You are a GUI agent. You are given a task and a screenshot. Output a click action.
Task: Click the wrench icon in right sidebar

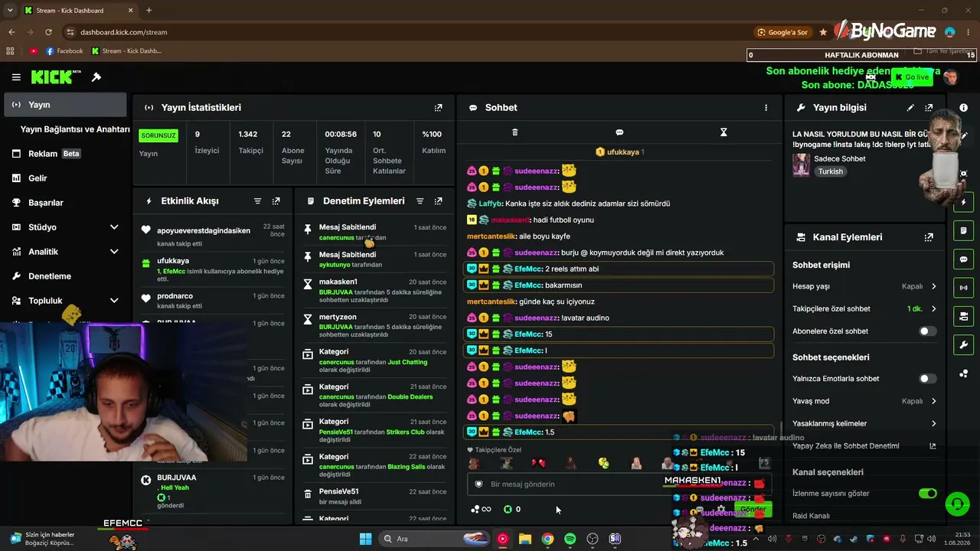[x=963, y=345]
